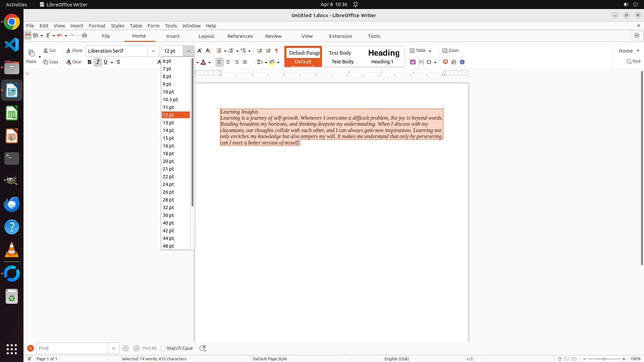
Task: Toggle bold formatting
Action: point(90,62)
